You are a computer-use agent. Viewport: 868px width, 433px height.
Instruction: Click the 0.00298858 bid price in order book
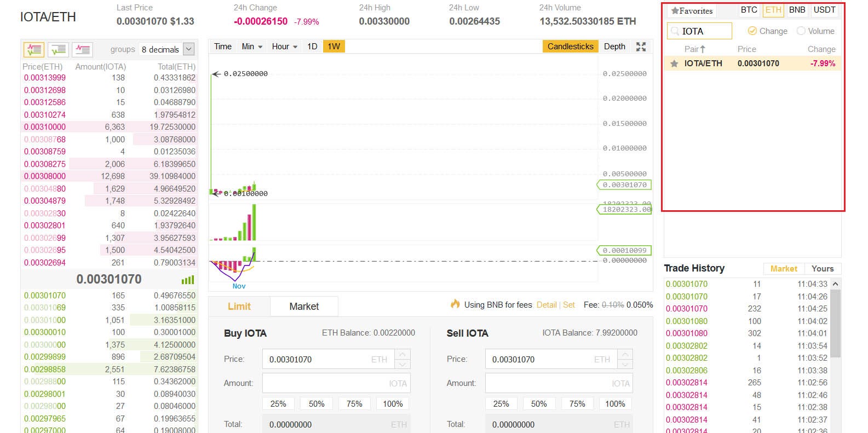(x=45, y=370)
